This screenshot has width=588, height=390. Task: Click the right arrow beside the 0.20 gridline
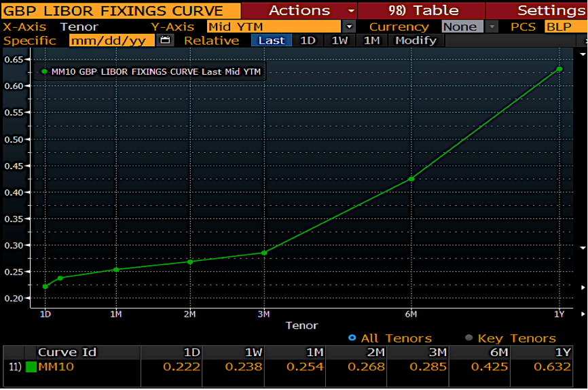click(x=583, y=287)
